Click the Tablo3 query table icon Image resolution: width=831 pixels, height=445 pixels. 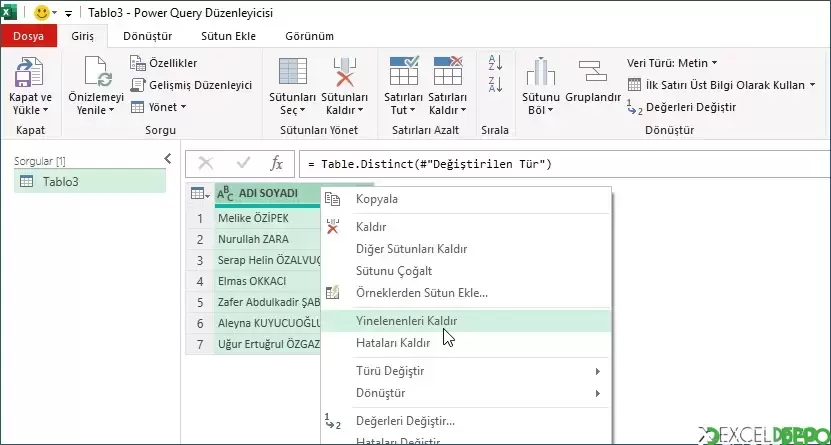[x=26, y=182]
